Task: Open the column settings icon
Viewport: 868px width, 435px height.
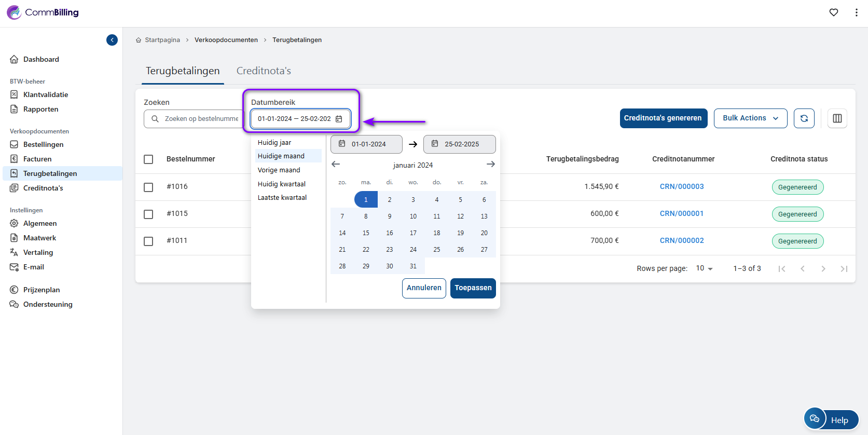Action: pyautogui.click(x=837, y=118)
